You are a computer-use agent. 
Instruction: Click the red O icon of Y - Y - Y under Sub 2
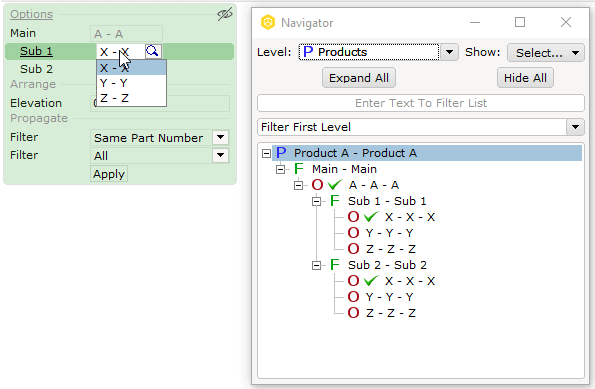[353, 297]
